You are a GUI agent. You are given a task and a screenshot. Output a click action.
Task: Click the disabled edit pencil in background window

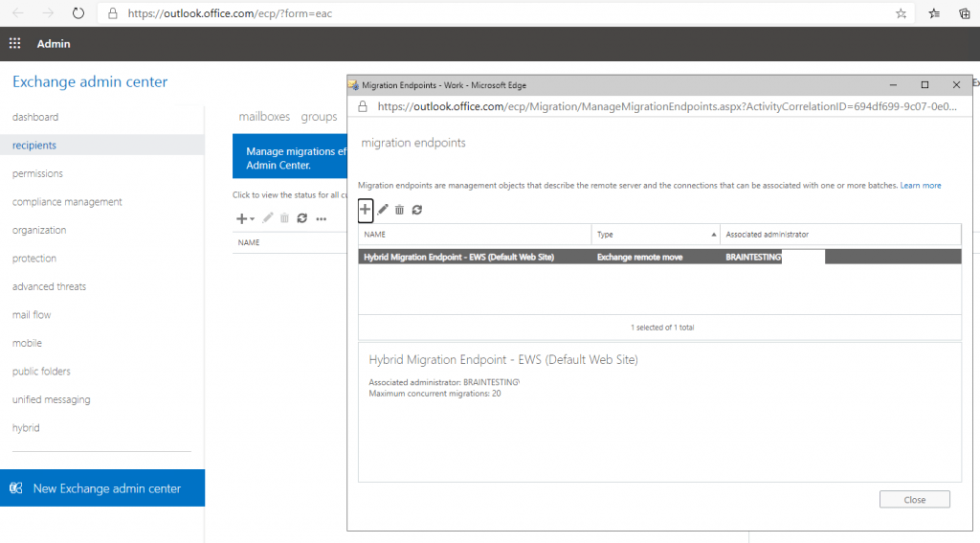pos(268,218)
